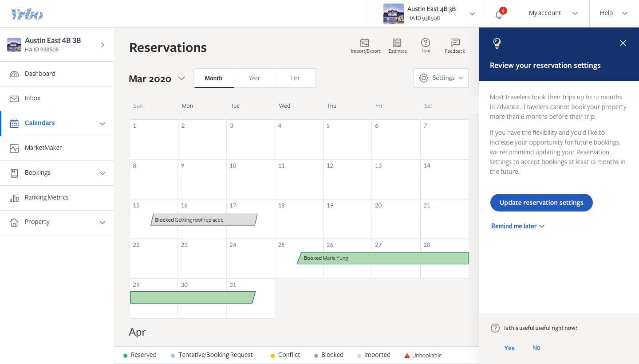The image size is (639, 364).
Task: Click the Reservations page heading
Action: pos(168,47)
